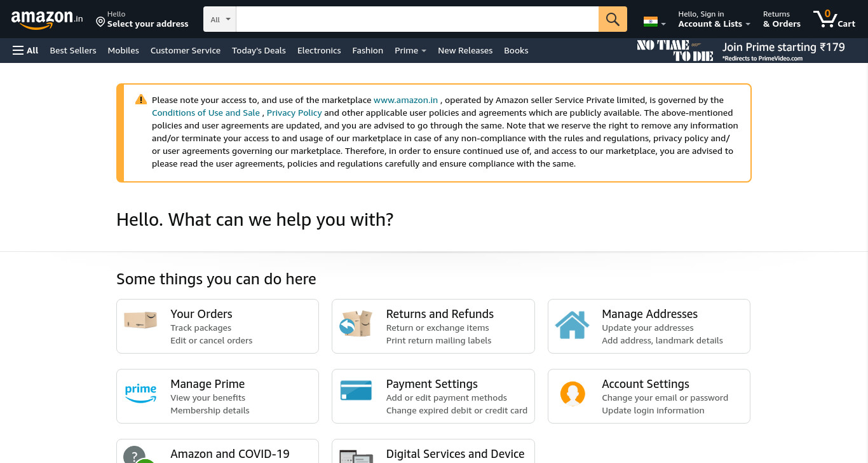Click 'Change expired debit or credit card' text

tap(457, 410)
